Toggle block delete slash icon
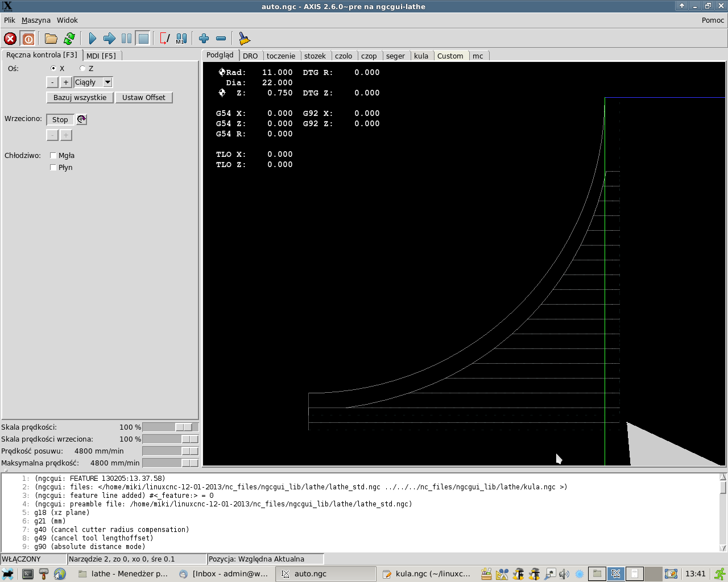728x582 pixels. [165, 39]
